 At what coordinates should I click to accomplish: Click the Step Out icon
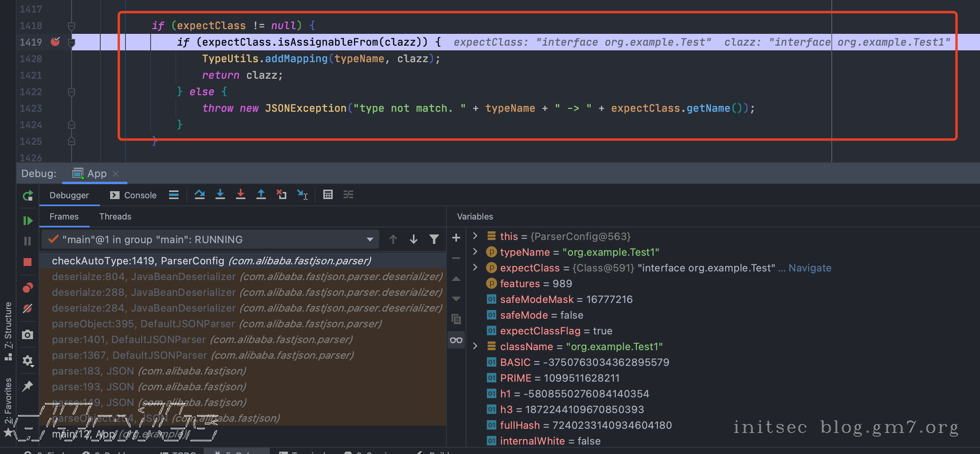point(261,195)
